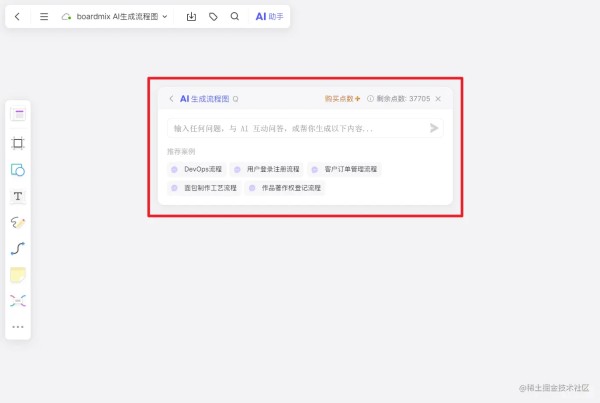This screenshot has width=600, height=403.
Task: Select the Shapes tool
Action: pyautogui.click(x=18, y=170)
